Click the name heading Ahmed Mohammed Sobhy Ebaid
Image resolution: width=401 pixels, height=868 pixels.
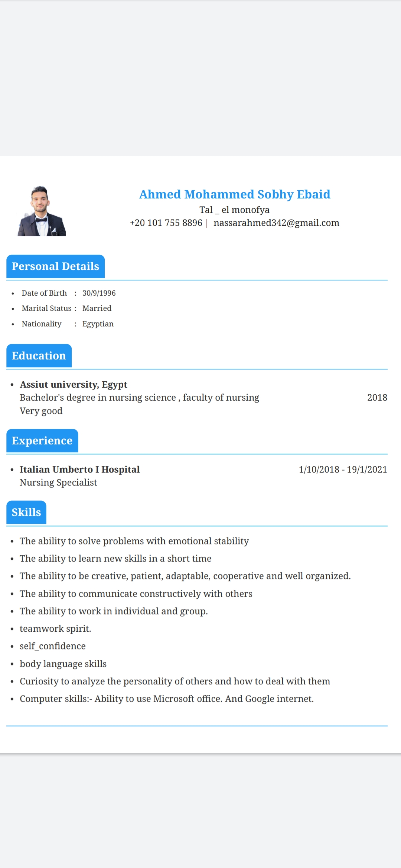[x=235, y=194]
